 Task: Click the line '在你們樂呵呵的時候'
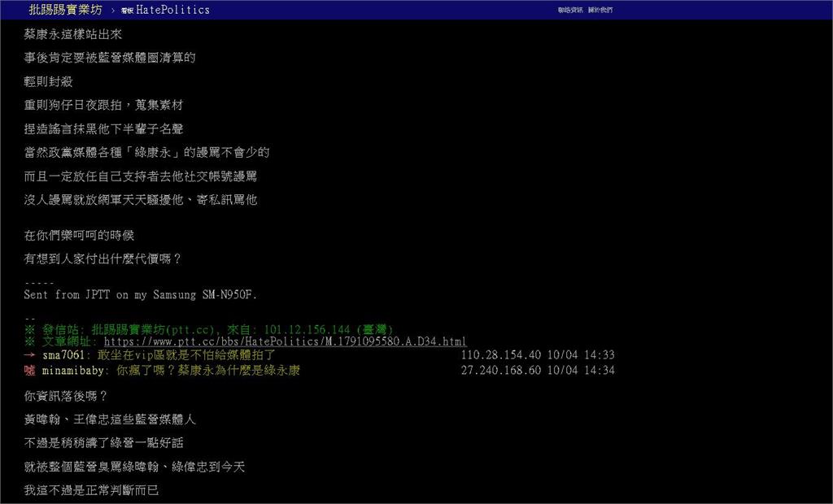[x=79, y=235]
